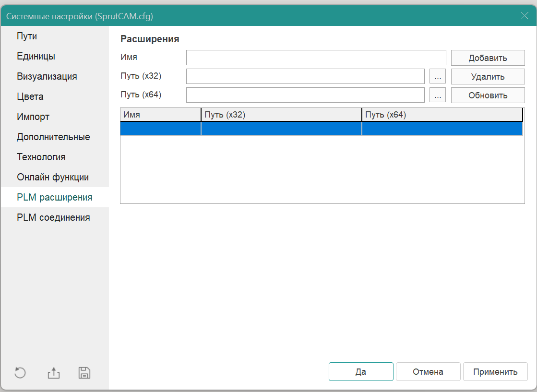Image resolution: width=537 pixels, height=392 pixels.
Task: Show the Технология settings
Action: (x=41, y=157)
